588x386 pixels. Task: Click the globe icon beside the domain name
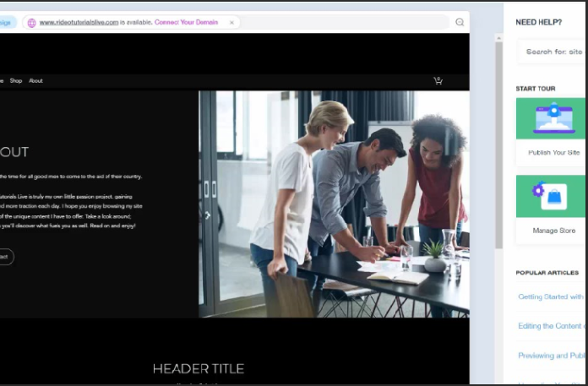(32, 23)
